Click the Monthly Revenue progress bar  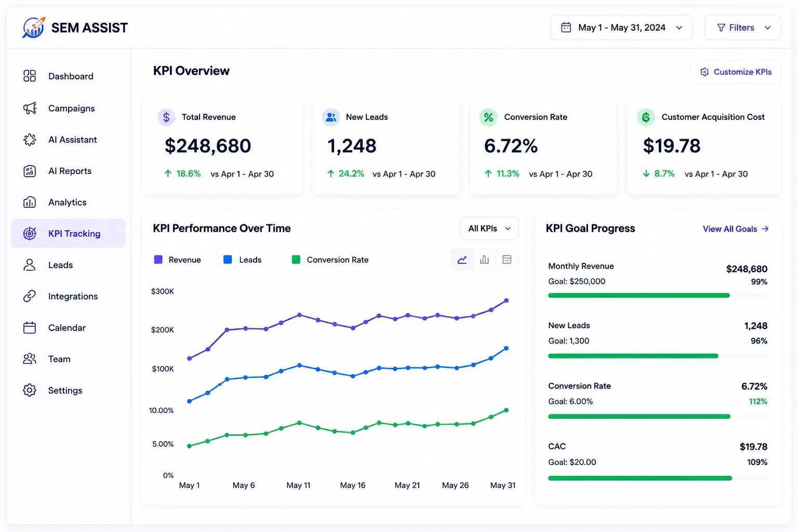coord(658,295)
